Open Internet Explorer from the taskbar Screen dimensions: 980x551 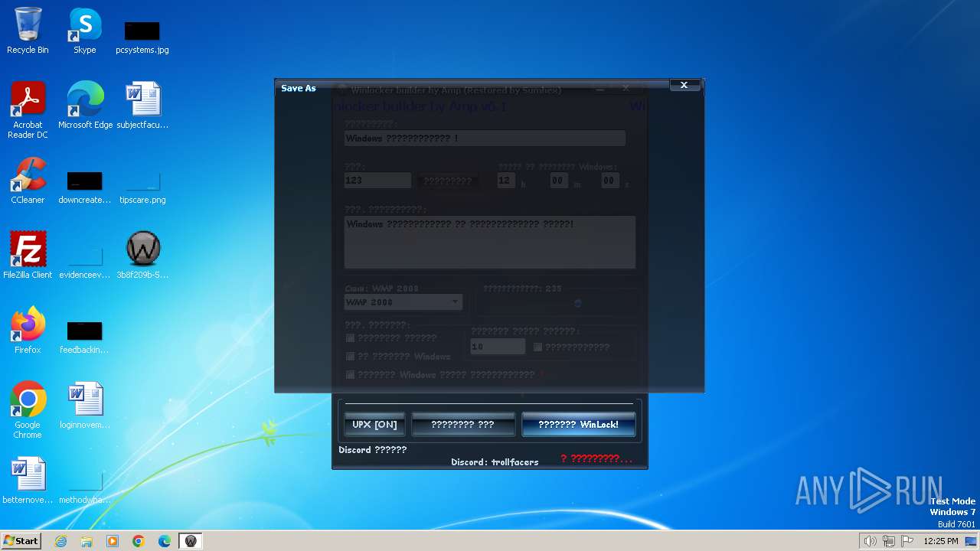pyautogui.click(x=60, y=541)
